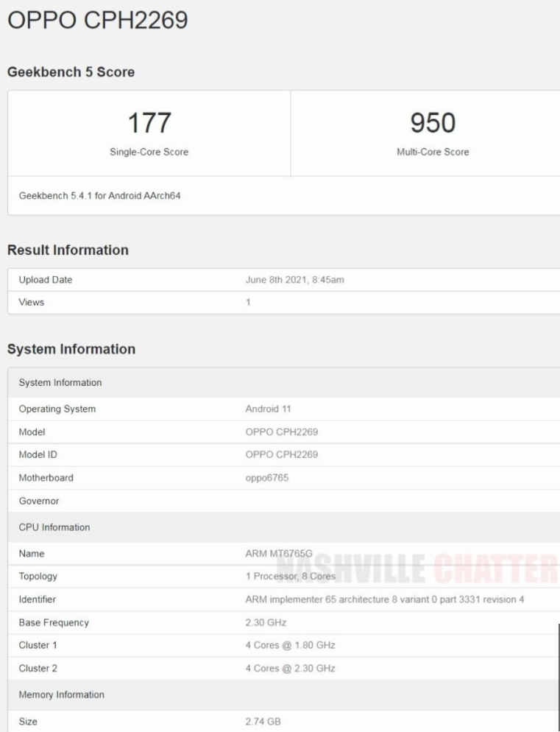Select the ARM implementer 65 architecture identifier

coord(385,599)
